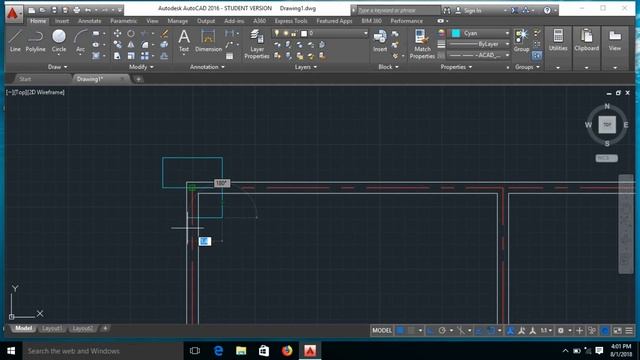Select the Polyline tool

[x=36, y=41]
